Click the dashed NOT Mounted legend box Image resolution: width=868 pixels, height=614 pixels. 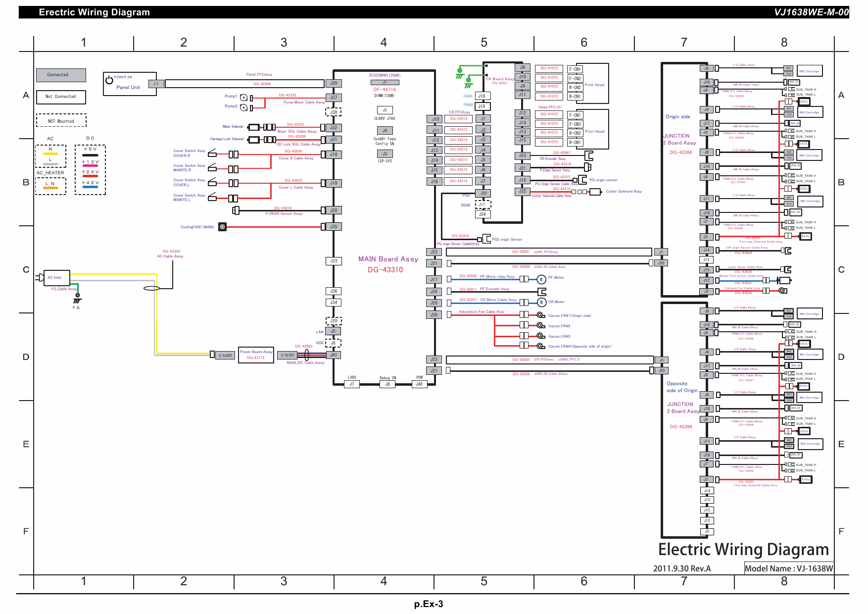[61, 121]
